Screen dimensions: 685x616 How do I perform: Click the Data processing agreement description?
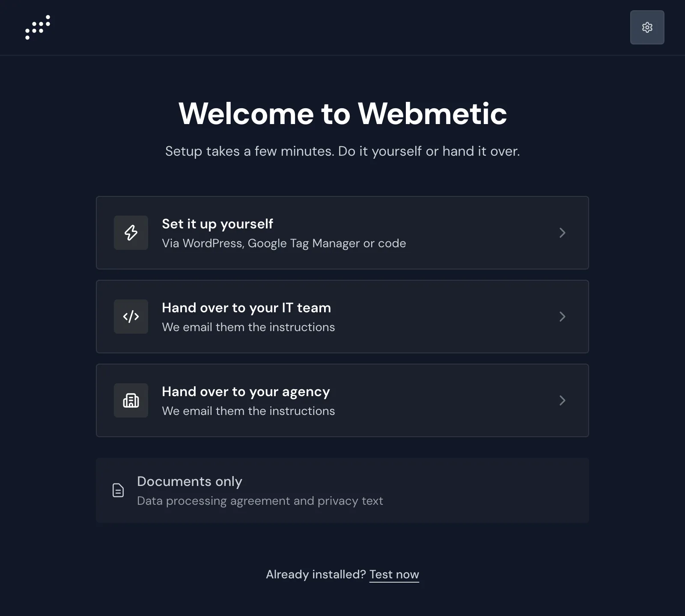(x=260, y=501)
